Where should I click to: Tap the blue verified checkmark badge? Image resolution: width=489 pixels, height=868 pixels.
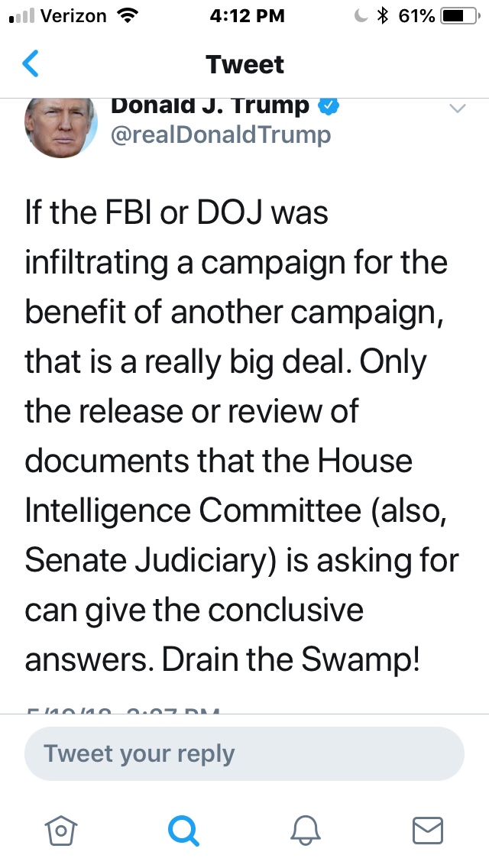click(329, 106)
